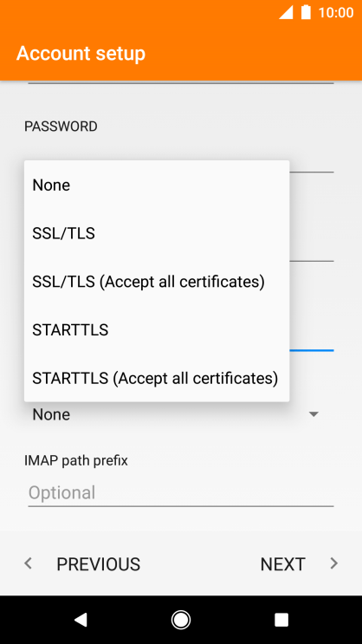The height and width of the screenshot is (644, 362).
Task: Go back using the Android back triangle
Action: (x=81, y=620)
